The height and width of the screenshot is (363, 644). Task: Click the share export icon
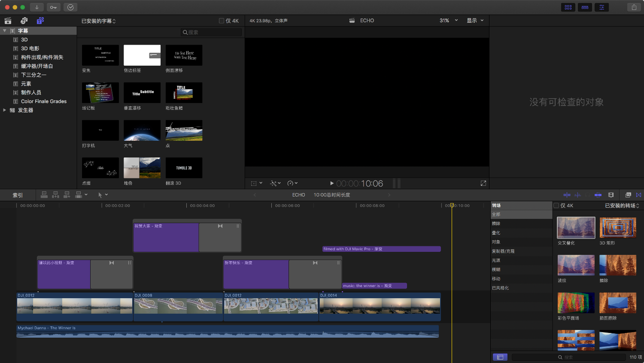[x=634, y=7]
